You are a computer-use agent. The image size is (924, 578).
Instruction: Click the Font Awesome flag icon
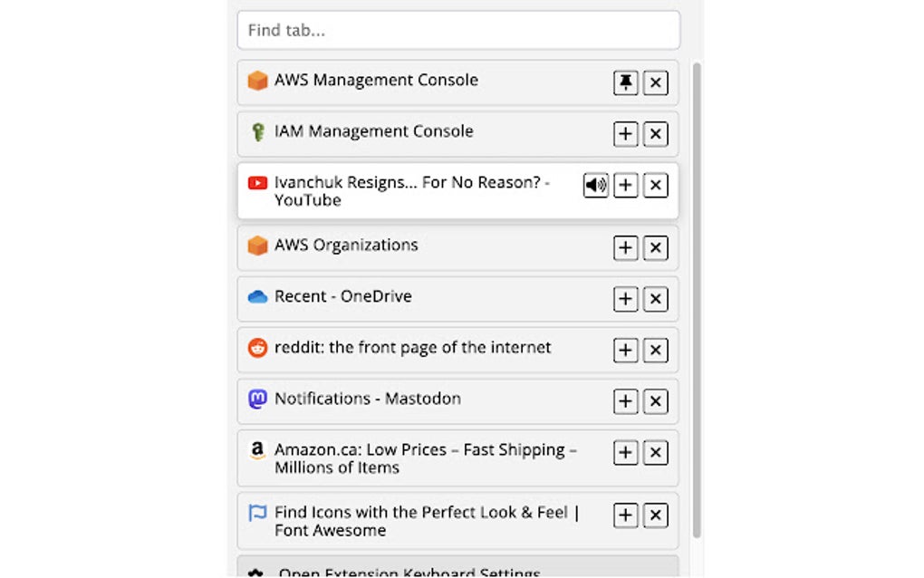(258, 513)
